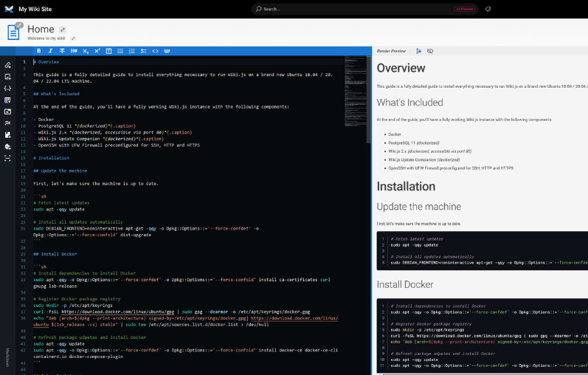The height and width of the screenshot is (375, 588).
Task: Apply italic formatting from the toolbar
Action: [x=50, y=51]
